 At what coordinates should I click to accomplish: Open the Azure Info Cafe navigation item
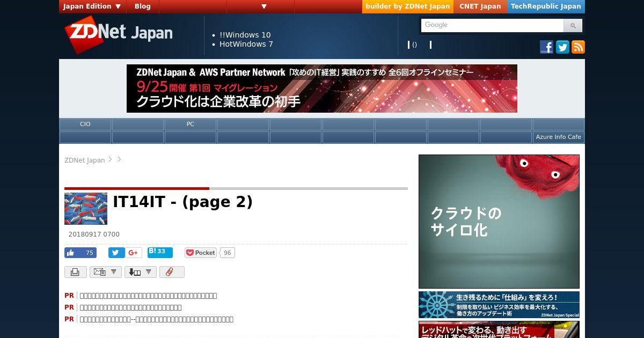(x=559, y=137)
